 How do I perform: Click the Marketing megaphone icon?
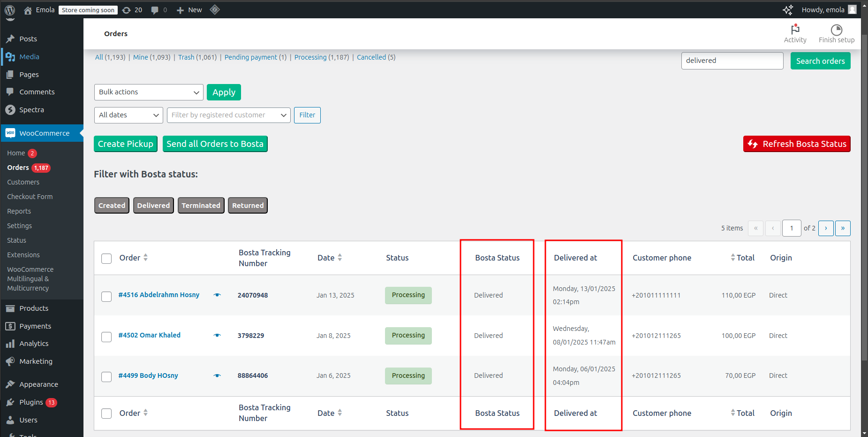[x=10, y=361]
